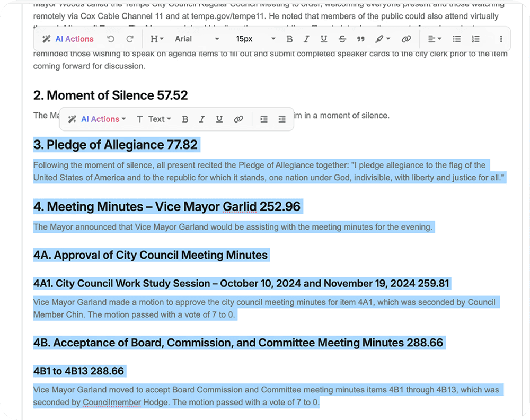Screen dimensions: 530x420
Task: Click heading "4B1 to 4B13 288.66"
Action: (78, 371)
